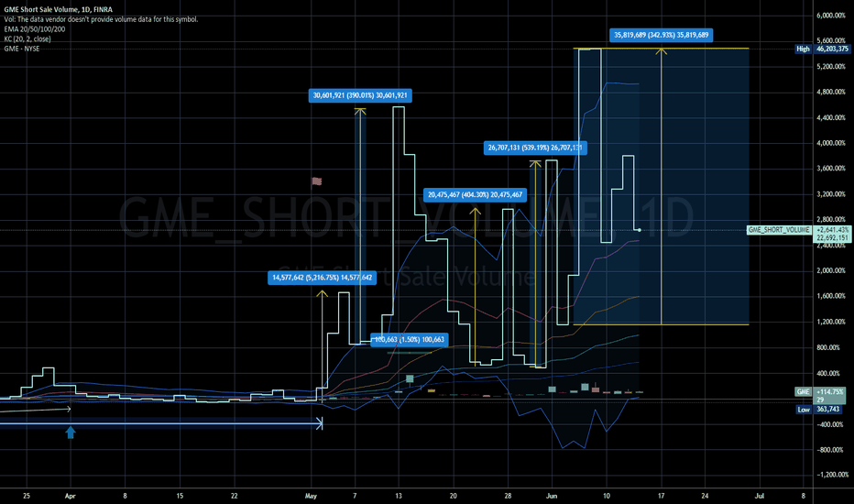Click the 'Low' tag on the price axis
Viewport: 854px width, 504px height.
tap(804, 410)
